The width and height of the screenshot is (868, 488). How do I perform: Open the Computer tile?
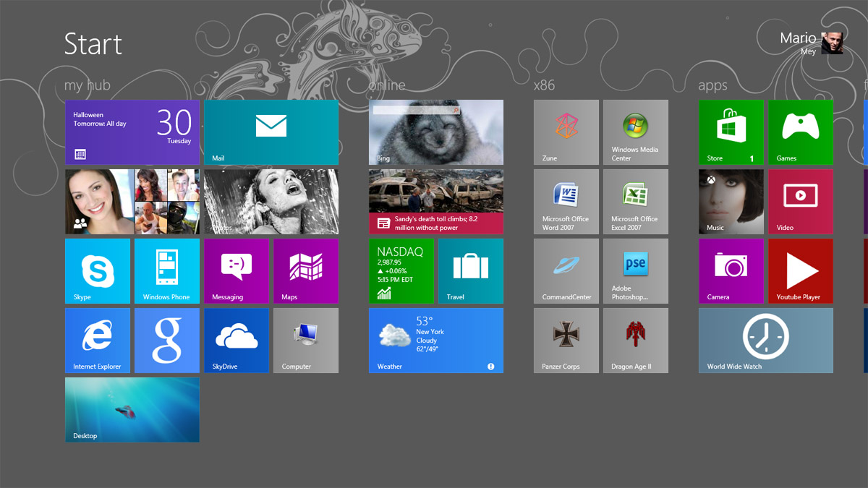coord(306,341)
